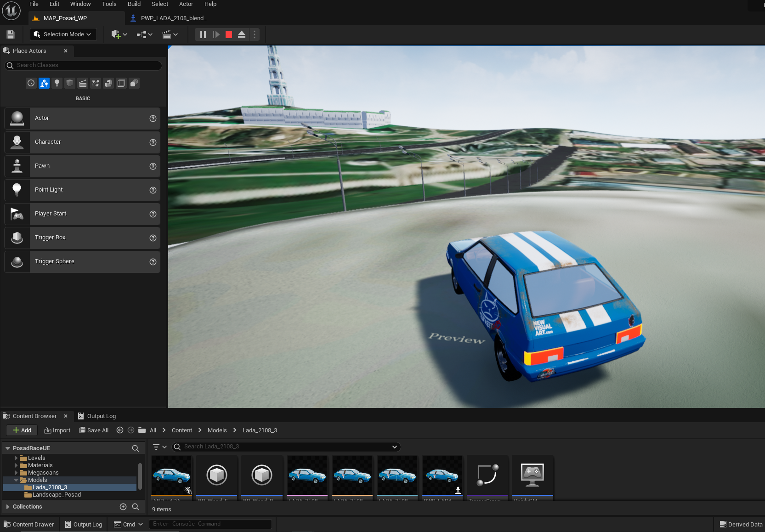Expand the Materials folder

16,465
